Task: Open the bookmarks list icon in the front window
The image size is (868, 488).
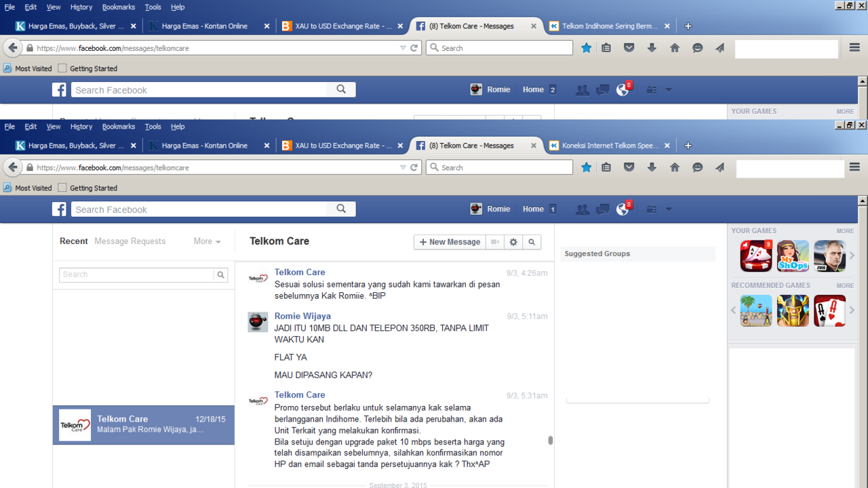Action: point(606,167)
